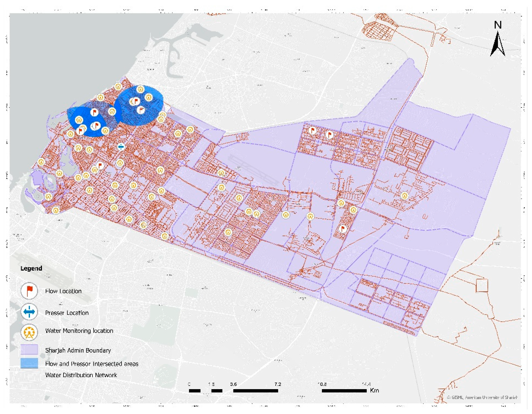
Task: Click the right flag of northeast flow pair
Action: tap(330, 135)
